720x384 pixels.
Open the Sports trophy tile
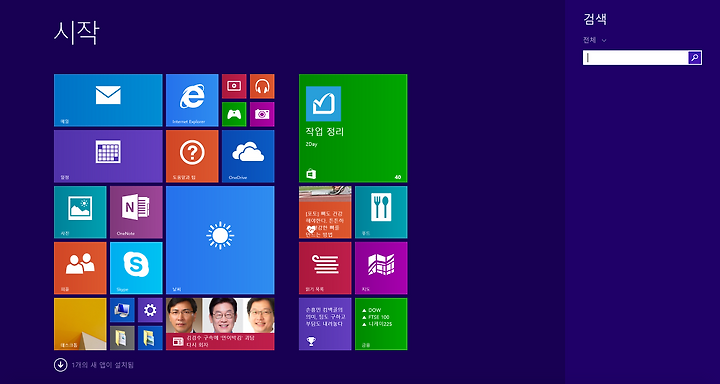tap(325, 324)
